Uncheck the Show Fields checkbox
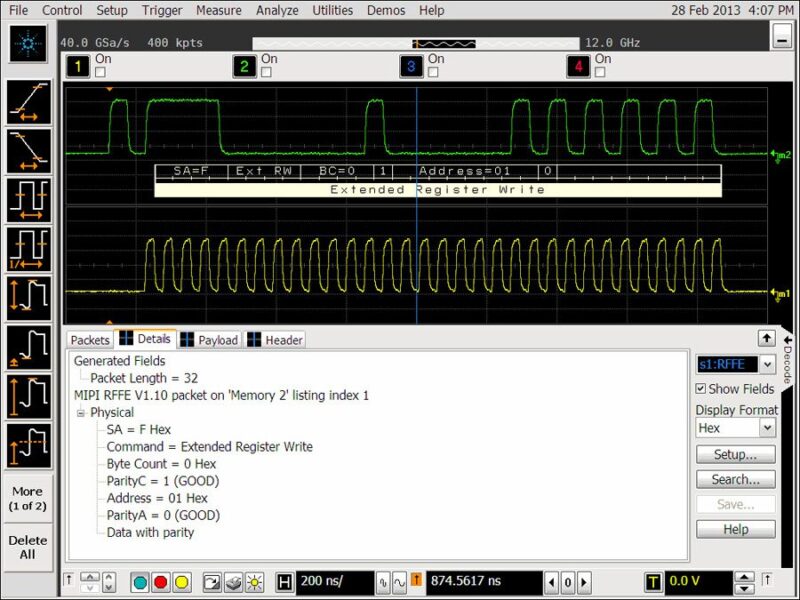Viewport: 800px width, 600px height. click(x=700, y=389)
